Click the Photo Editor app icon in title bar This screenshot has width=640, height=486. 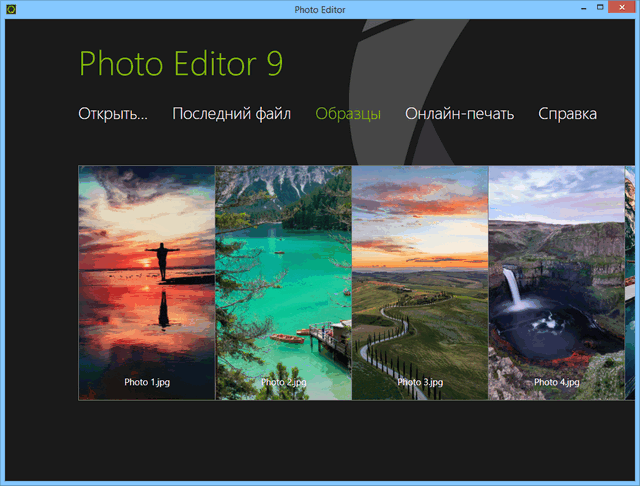[x=12, y=10]
